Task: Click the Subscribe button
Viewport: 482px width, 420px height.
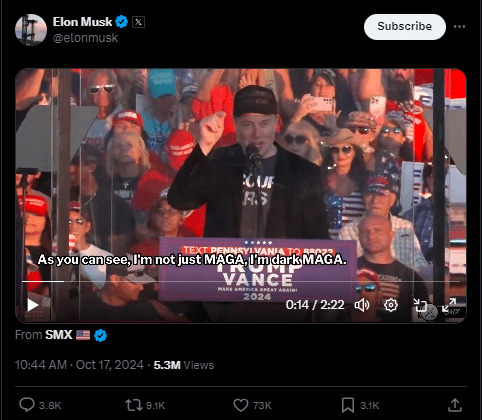Action: click(x=405, y=27)
